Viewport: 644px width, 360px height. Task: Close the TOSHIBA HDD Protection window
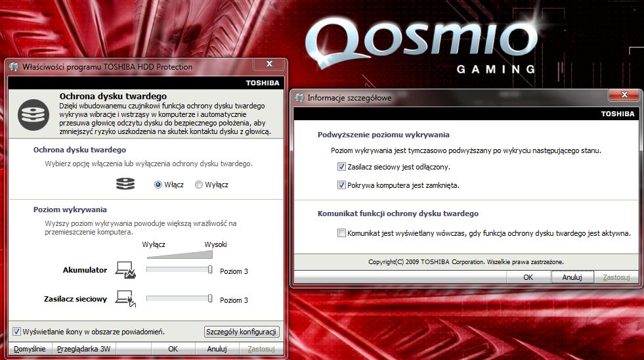click(269, 64)
